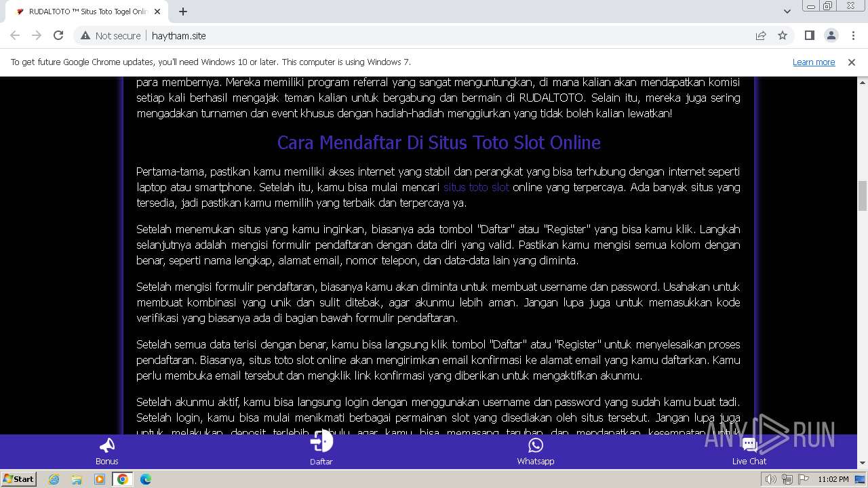Open the Learn more update link
The height and width of the screenshot is (488, 868).
pos(814,62)
